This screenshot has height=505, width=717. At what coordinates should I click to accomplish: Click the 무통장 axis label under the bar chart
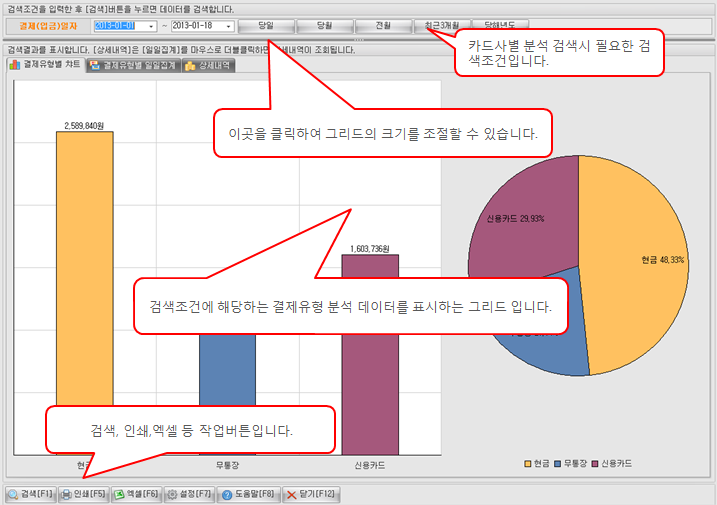(x=227, y=465)
